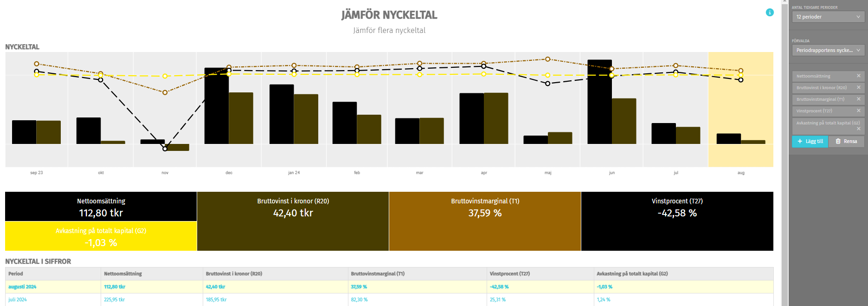Click the Lägg till add button

[x=810, y=141]
